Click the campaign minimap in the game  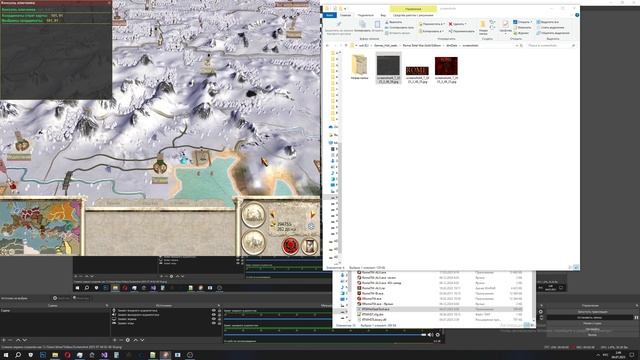coord(40,227)
